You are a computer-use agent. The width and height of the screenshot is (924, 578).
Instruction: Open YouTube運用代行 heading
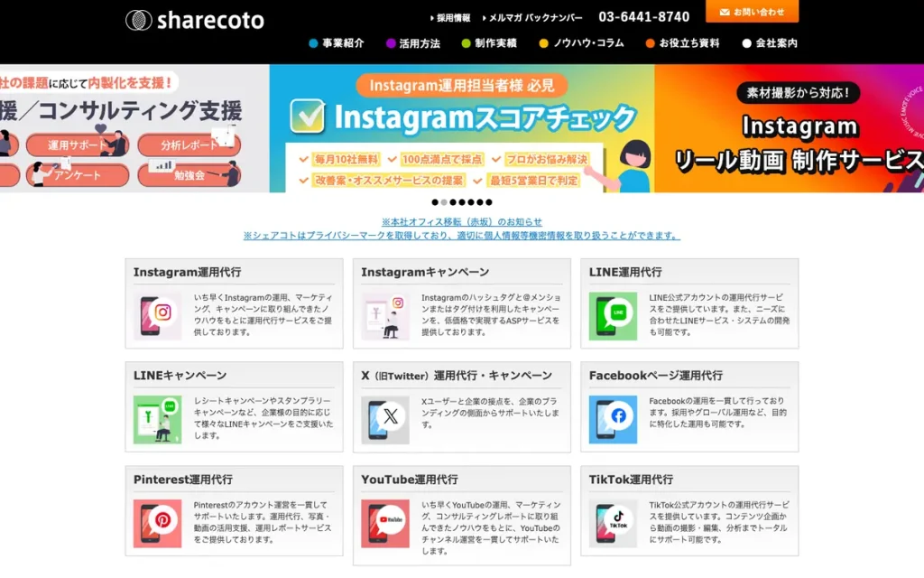tap(410, 480)
